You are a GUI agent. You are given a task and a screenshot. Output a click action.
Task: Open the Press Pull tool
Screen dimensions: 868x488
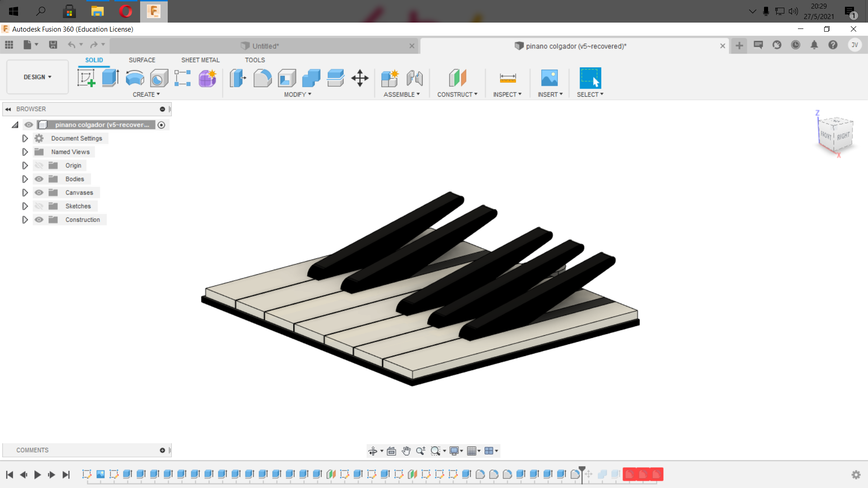(237, 78)
